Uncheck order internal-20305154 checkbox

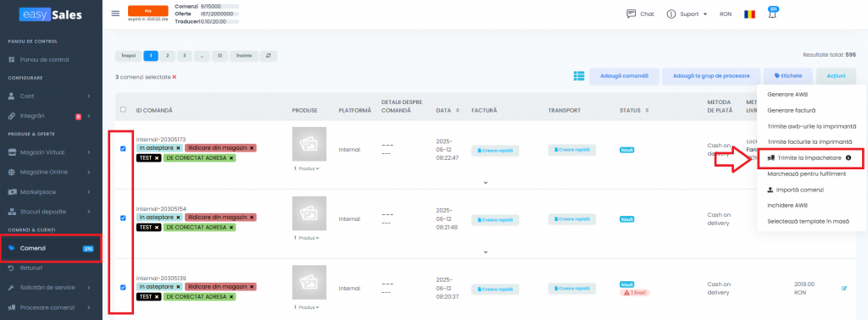[123, 218]
